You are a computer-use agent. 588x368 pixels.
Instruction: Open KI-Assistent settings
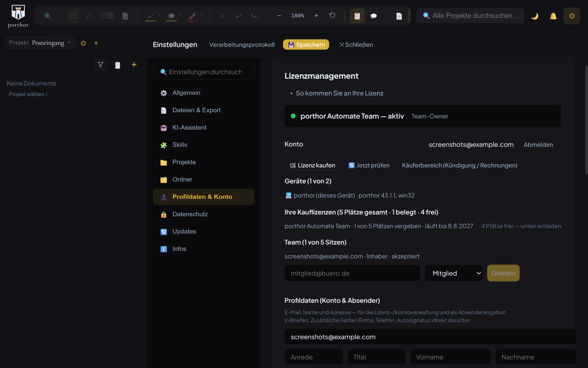[204, 128]
